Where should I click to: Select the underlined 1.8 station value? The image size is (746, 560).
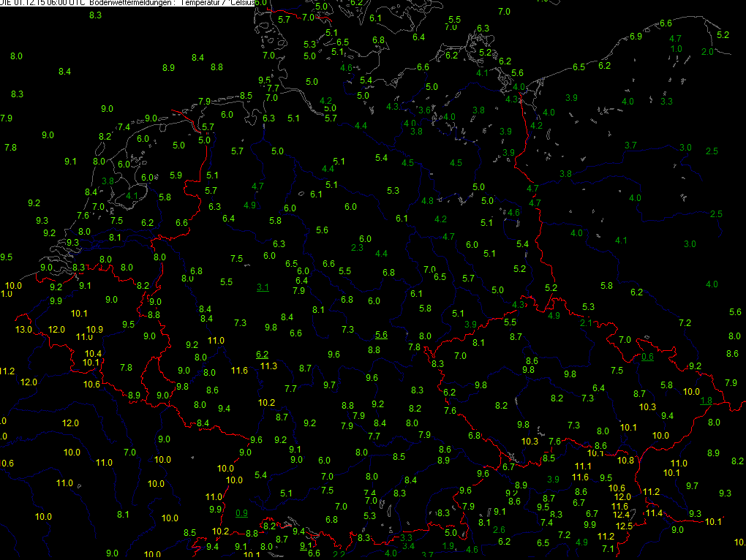coord(706,400)
